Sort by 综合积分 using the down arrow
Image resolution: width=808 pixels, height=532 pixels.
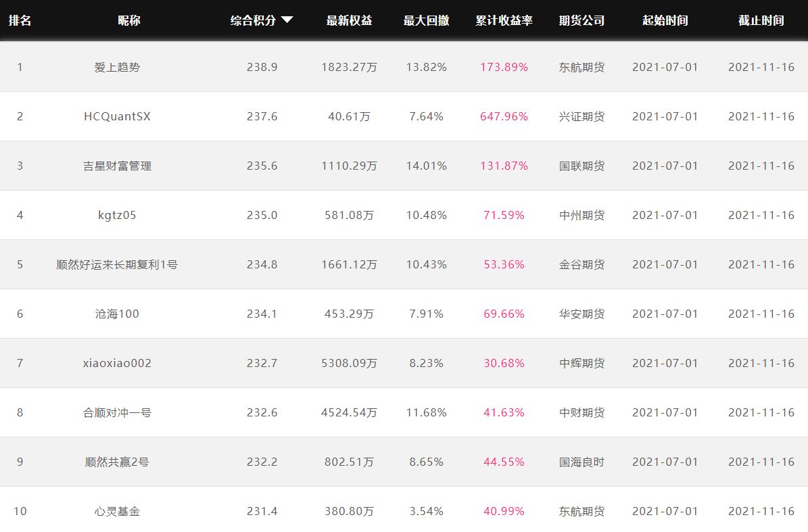coord(287,20)
